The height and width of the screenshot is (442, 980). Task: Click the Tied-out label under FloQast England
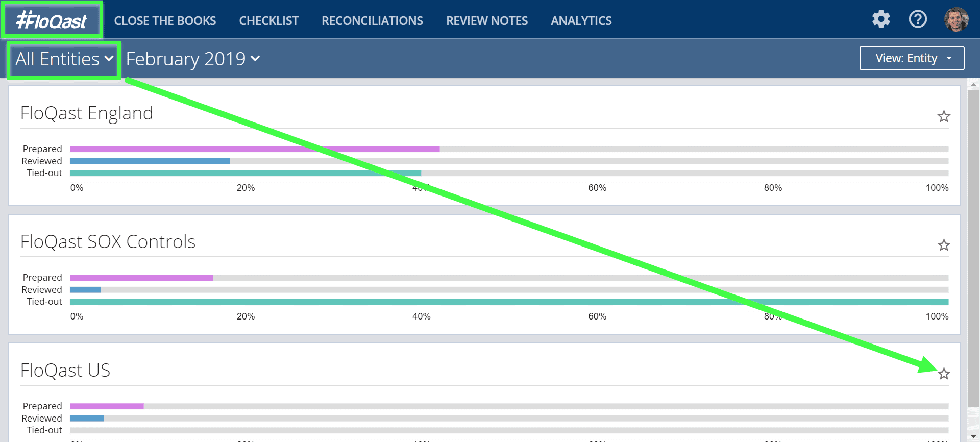pos(44,173)
